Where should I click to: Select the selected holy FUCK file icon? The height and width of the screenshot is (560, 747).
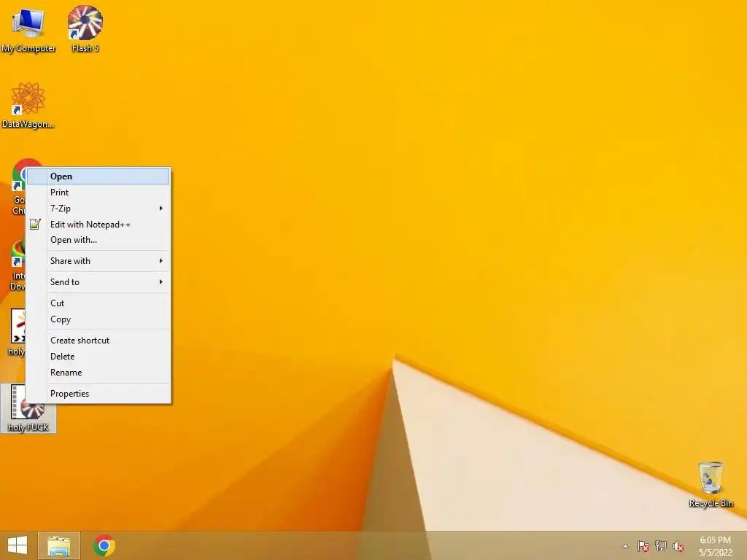28,408
